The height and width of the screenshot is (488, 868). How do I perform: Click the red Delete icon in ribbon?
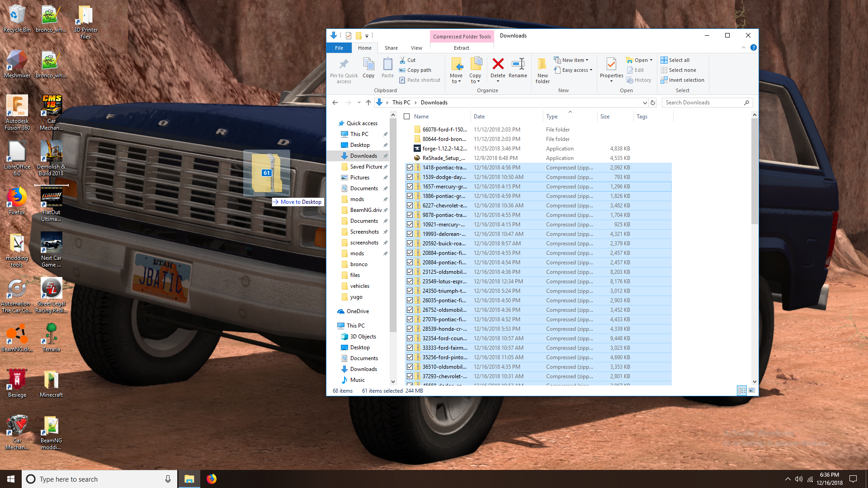click(498, 65)
